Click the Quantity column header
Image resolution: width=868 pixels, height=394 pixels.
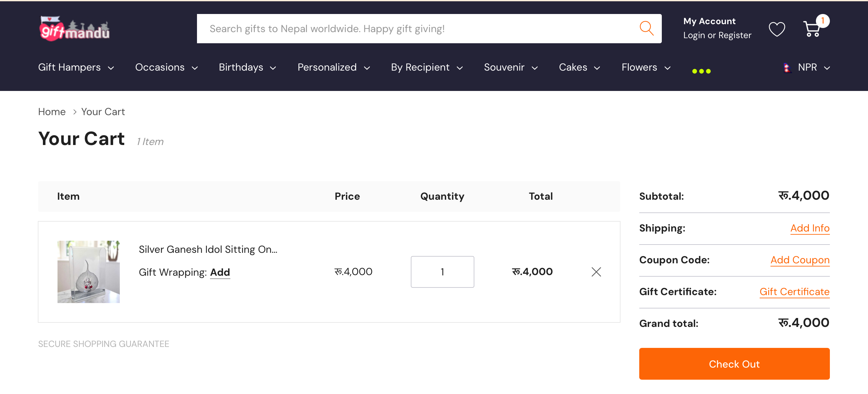(x=442, y=196)
